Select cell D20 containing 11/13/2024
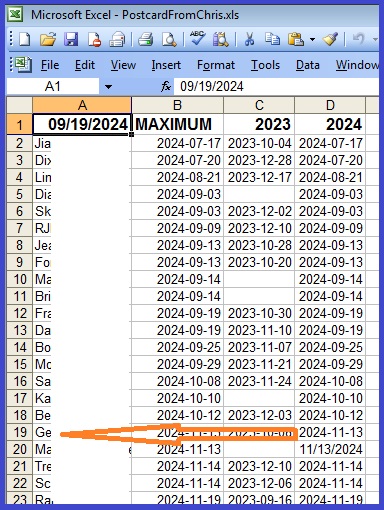Viewport: 384px width, 510px height. coord(330,449)
